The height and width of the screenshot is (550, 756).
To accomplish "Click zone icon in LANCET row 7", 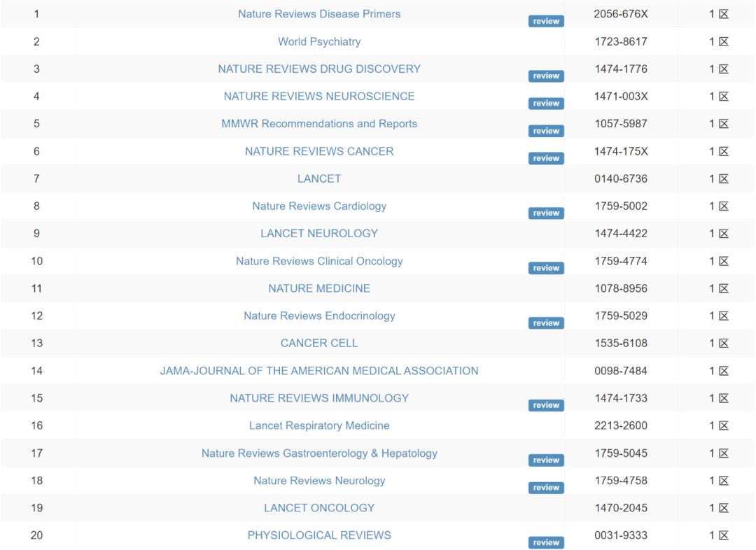I will pyautogui.click(x=724, y=179).
